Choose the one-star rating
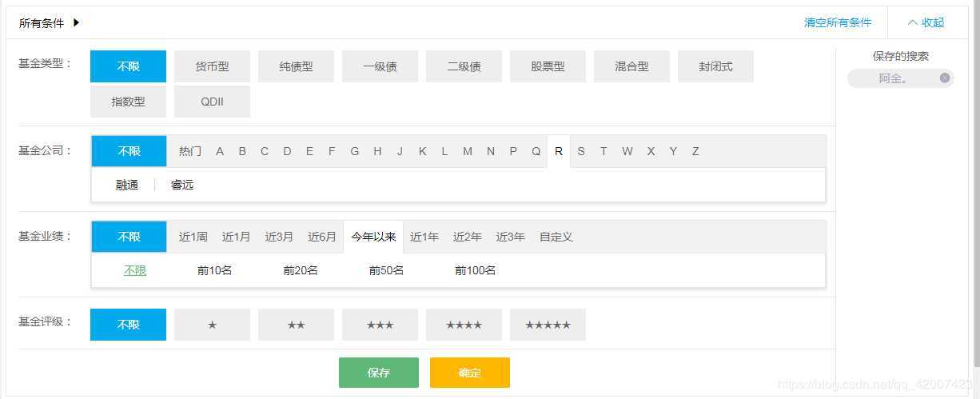The height and width of the screenshot is (399, 980). (x=212, y=325)
